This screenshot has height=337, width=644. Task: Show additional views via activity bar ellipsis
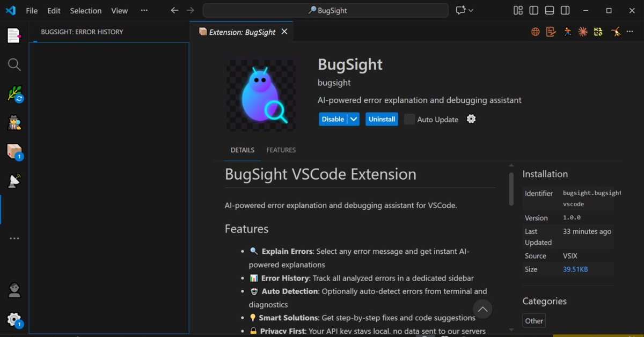(x=14, y=238)
